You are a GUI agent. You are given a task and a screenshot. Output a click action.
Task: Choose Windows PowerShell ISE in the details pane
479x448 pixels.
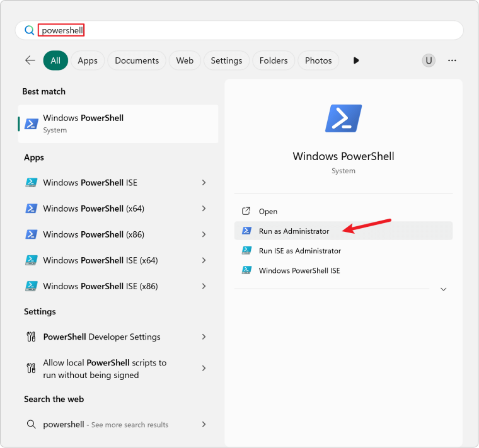(x=343, y=270)
